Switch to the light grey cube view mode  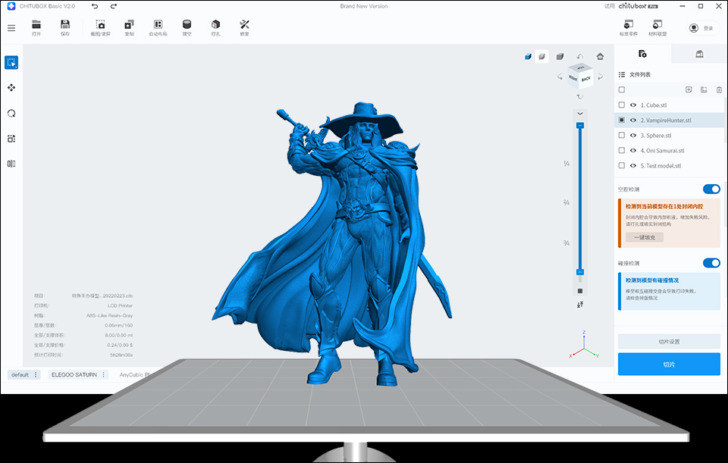coord(542,57)
